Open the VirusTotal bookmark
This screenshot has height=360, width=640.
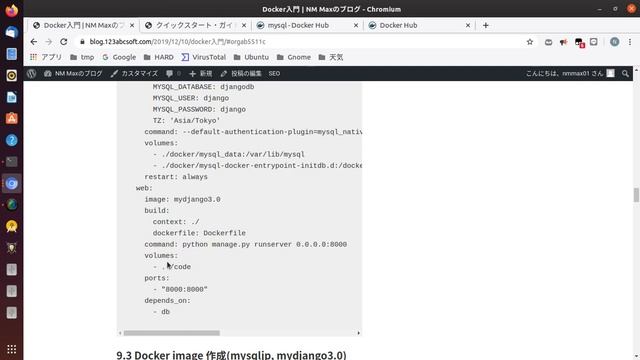coord(204,57)
